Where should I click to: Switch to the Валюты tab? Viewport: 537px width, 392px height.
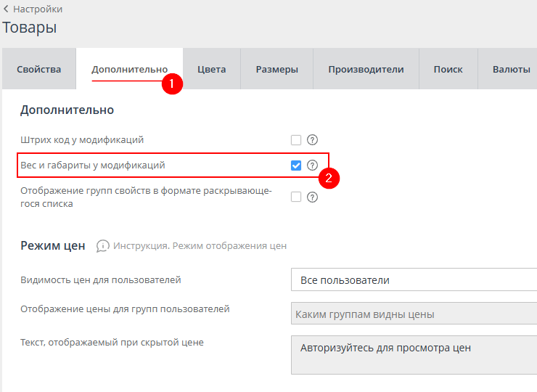(x=511, y=70)
